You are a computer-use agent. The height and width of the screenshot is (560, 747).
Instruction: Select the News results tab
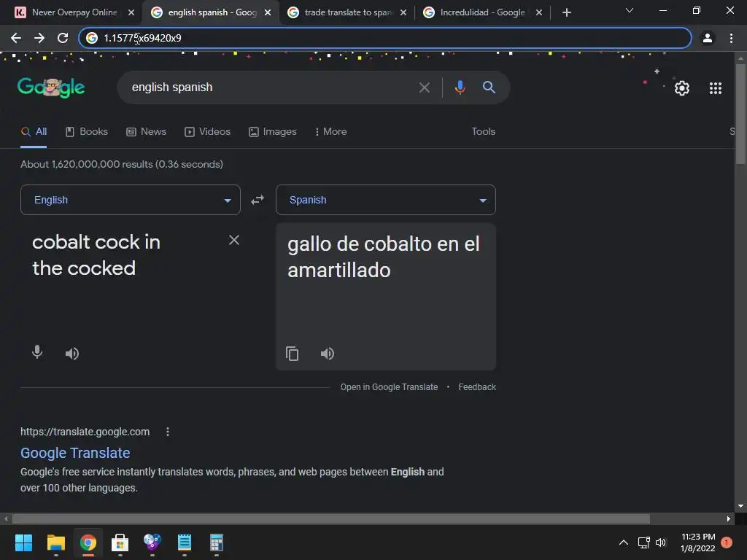(x=146, y=132)
